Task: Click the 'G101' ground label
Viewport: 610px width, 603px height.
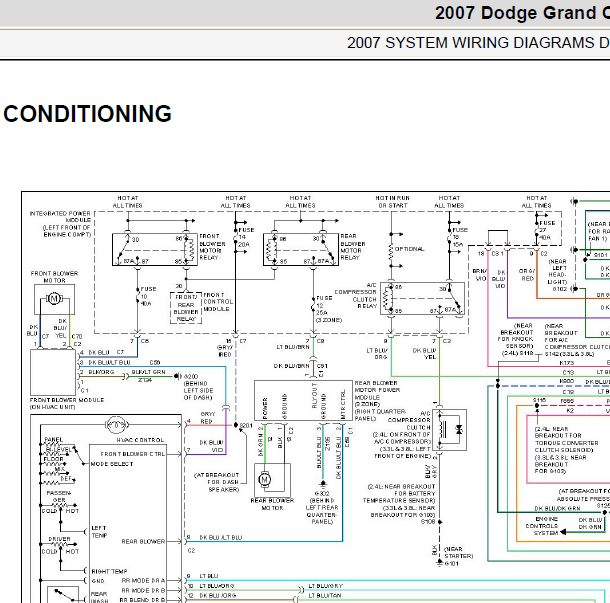Action: point(451,563)
